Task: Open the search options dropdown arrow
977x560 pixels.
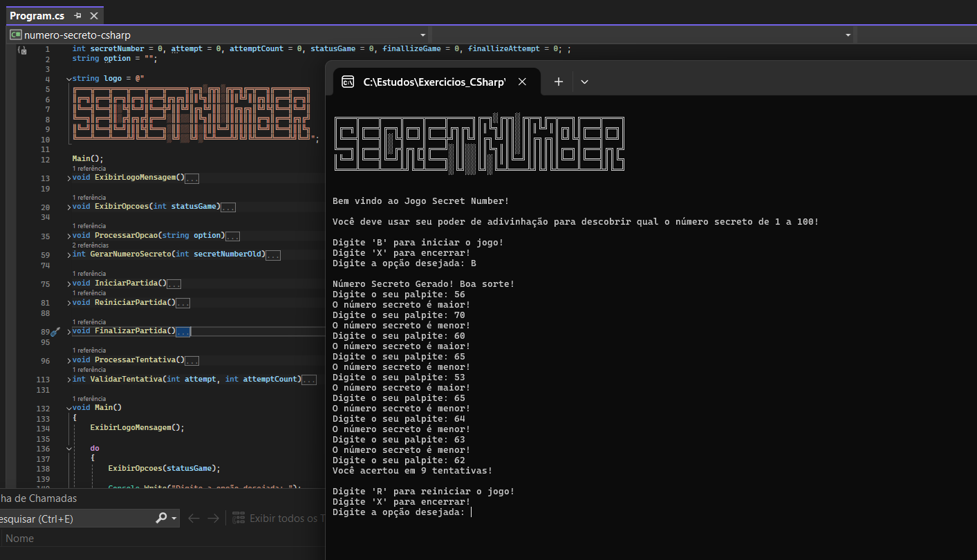Action: pos(174,519)
